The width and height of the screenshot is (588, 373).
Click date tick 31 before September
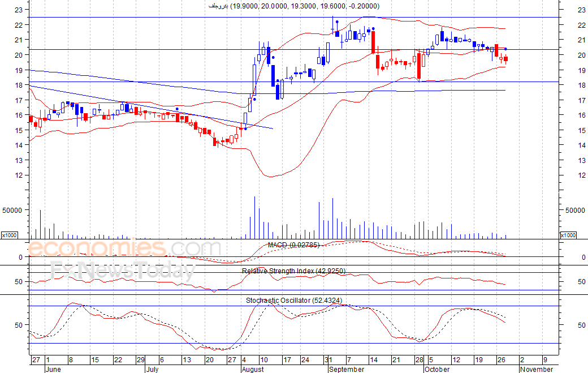tap(328, 360)
